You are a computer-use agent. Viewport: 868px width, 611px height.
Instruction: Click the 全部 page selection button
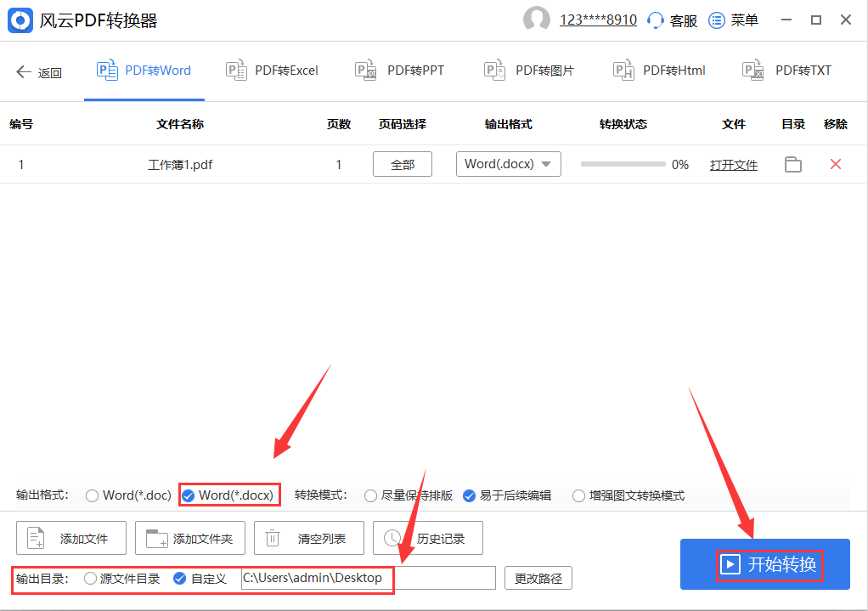tap(403, 165)
